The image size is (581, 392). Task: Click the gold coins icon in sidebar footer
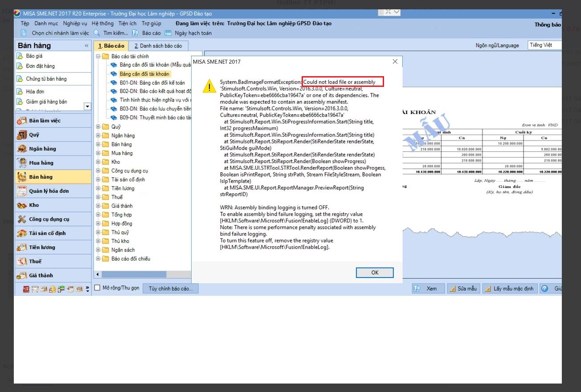tap(52, 289)
